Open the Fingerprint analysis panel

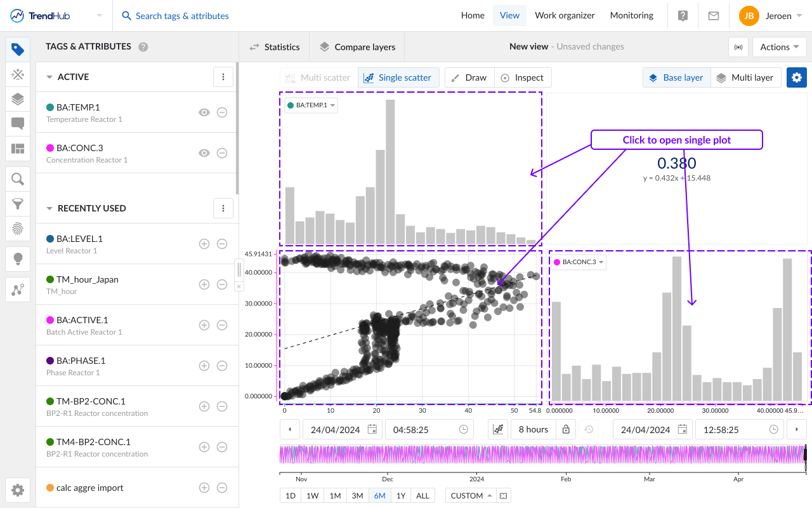(17, 229)
